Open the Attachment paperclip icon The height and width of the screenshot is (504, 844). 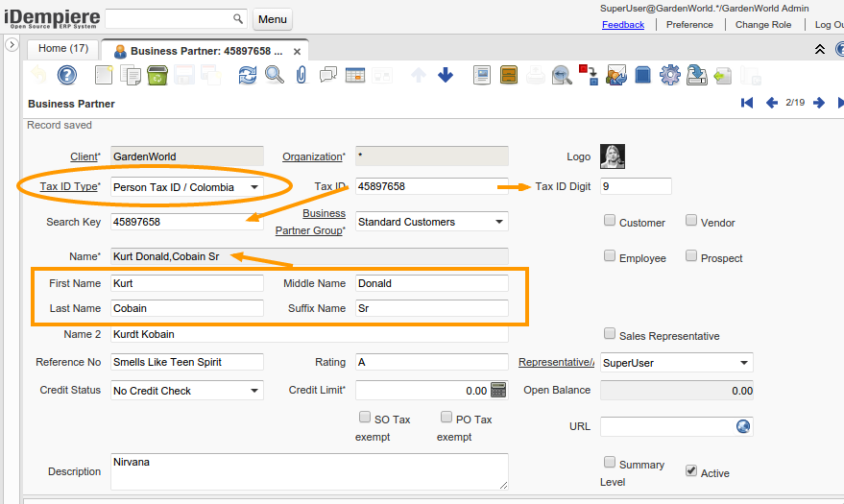coord(301,75)
